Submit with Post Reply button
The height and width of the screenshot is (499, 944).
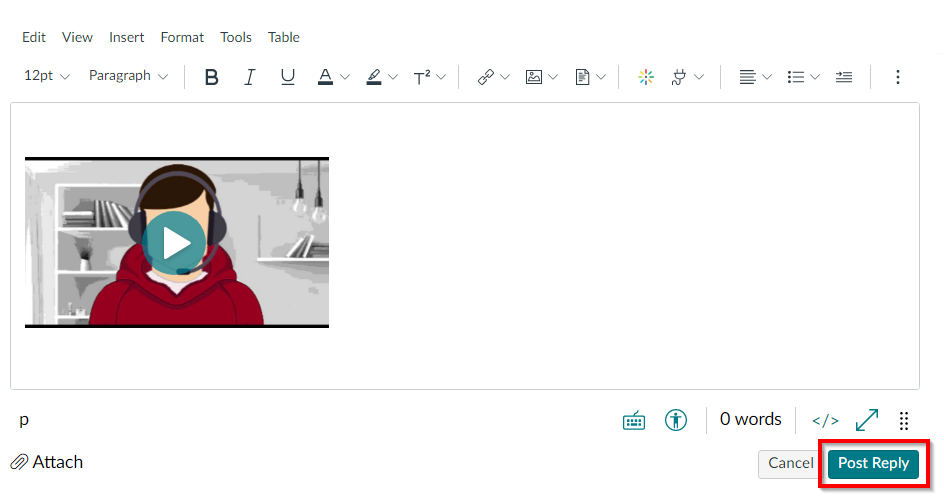(x=874, y=463)
